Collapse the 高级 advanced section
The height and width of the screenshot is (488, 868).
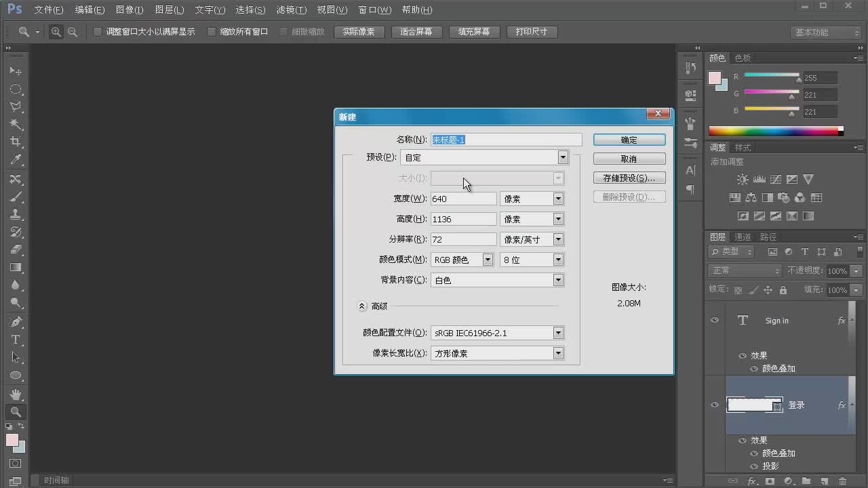click(362, 306)
